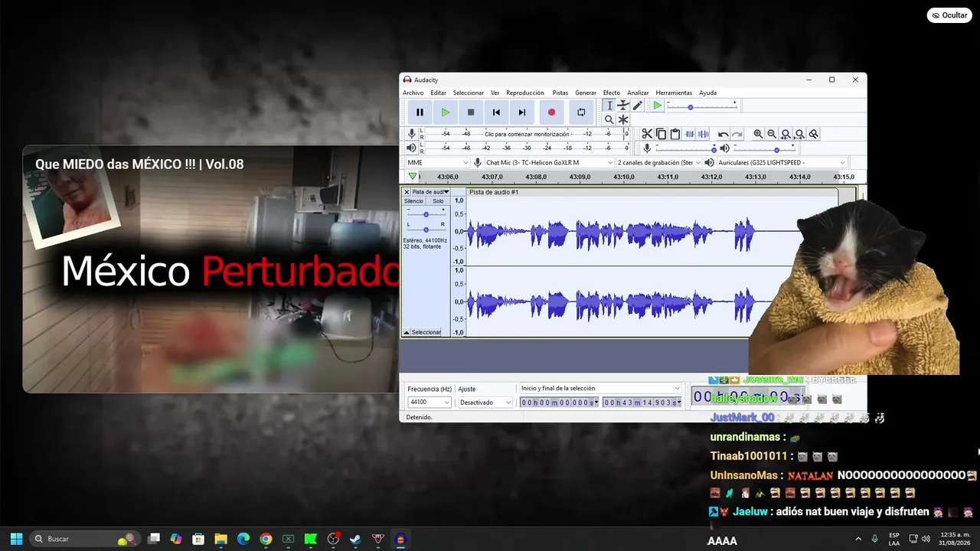Open the Ajuste Desactivado dropdown
980x551 pixels.
[x=485, y=403]
